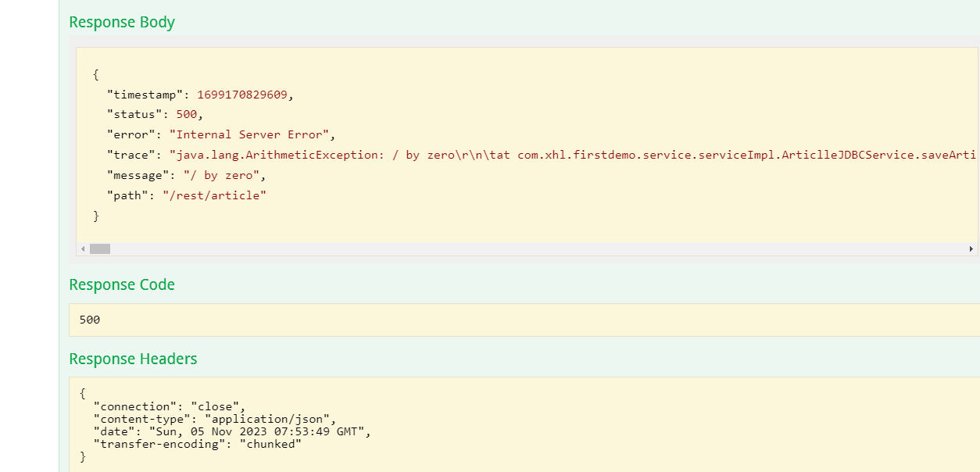Viewport: 980px width, 472px height.
Task: Click the "transfer-encoding": "chunked" header line
Action: coord(197,444)
